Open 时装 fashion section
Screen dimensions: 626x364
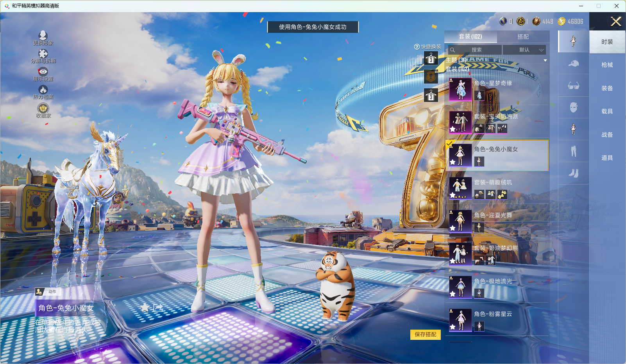click(607, 42)
